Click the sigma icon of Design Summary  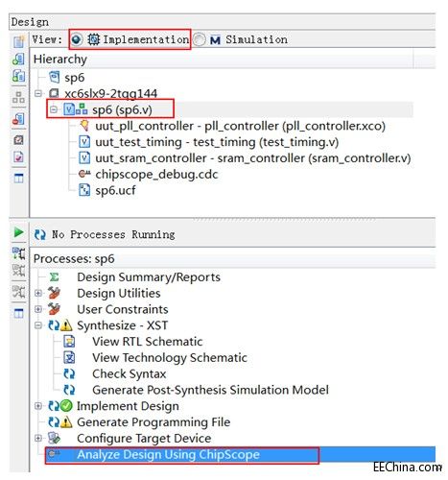tap(55, 277)
